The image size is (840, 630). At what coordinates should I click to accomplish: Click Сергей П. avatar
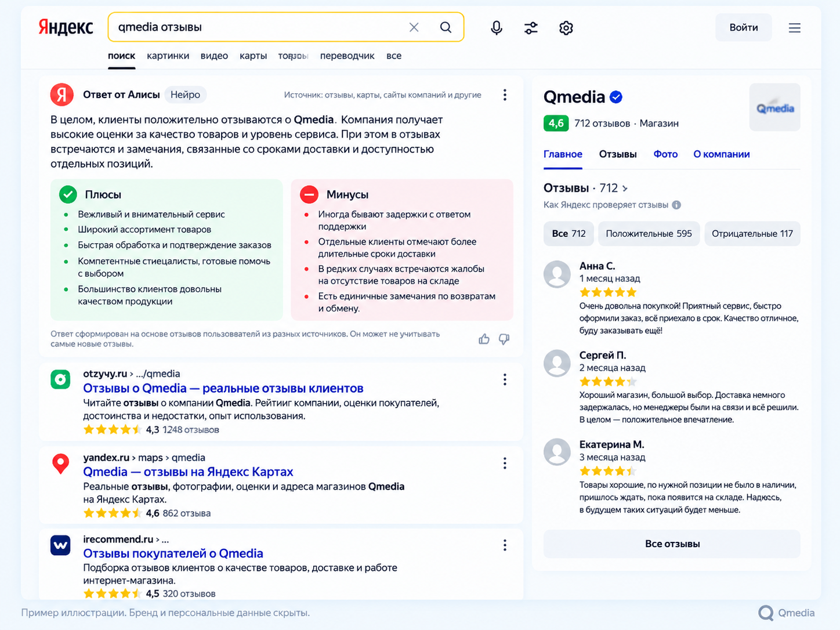[x=557, y=363]
